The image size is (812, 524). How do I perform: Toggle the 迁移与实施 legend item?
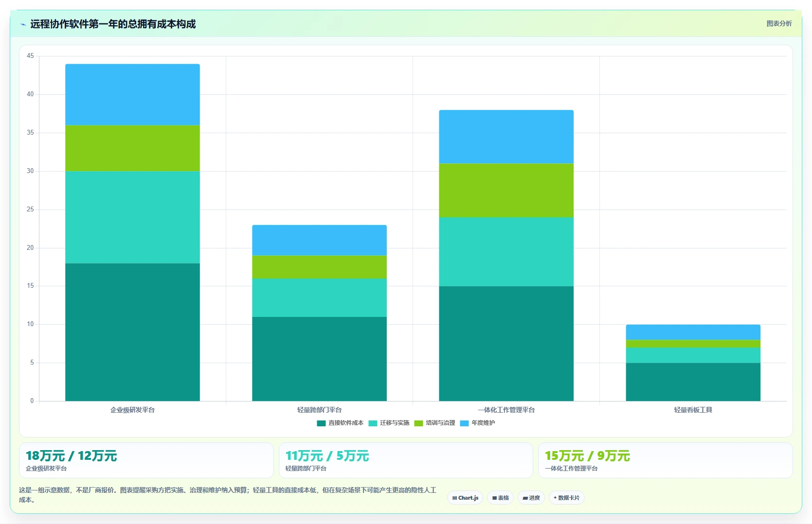[389, 423]
